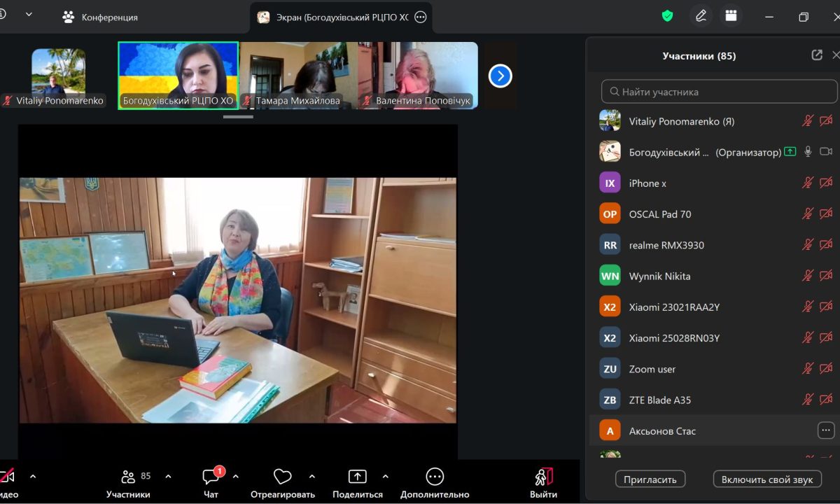Focus the Найти участника search field

click(x=719, y=92)
